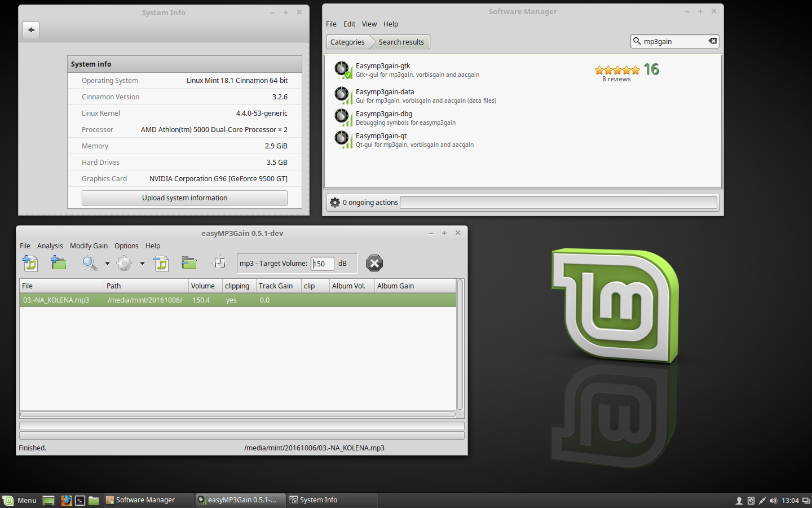Click the Easymp3gain-qt package icon
Screen dimensions: 812x508
pos(343,139)
